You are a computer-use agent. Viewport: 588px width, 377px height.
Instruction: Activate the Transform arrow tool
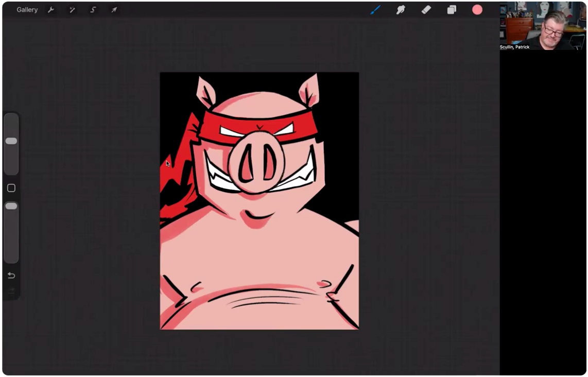[x=114, y=10]
